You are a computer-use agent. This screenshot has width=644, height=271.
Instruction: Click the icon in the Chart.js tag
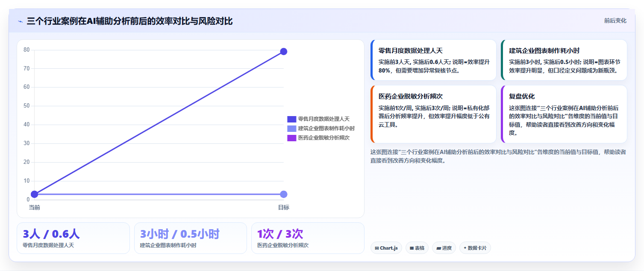point(376,248)
